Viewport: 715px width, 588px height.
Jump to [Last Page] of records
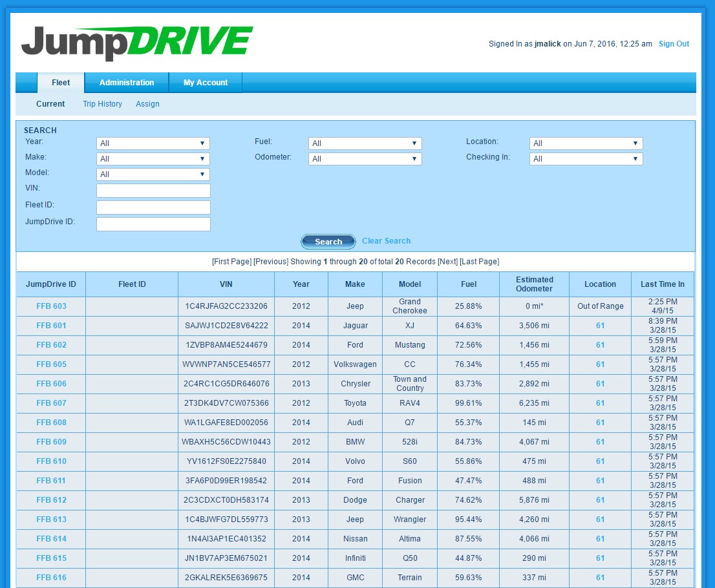click(479, 262)
